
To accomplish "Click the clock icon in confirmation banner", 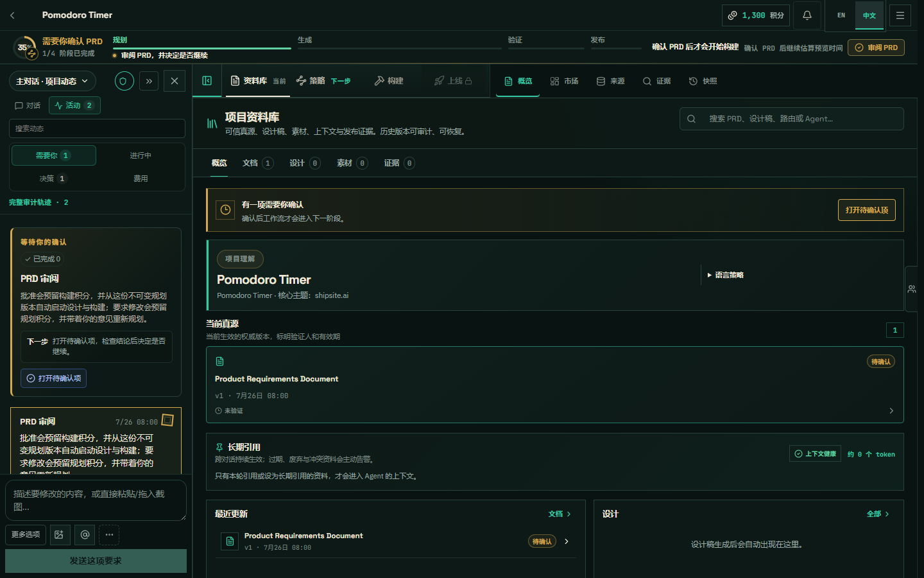I will 225,210.
